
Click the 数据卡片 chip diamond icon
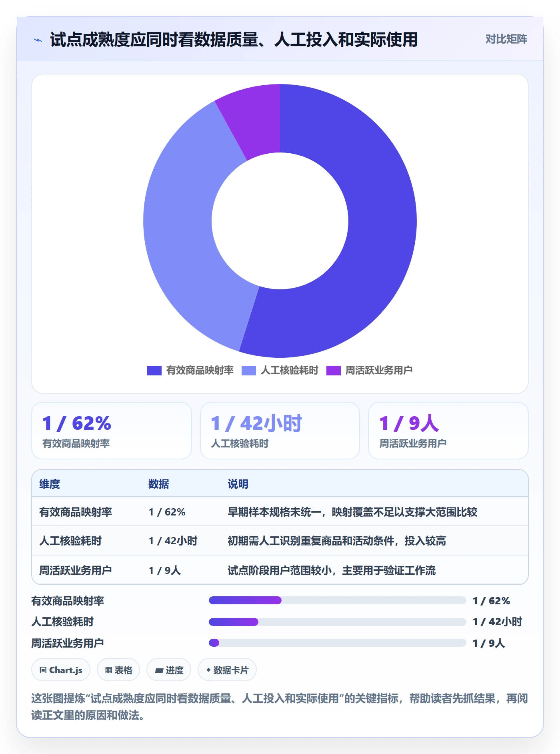pos(208,670)
